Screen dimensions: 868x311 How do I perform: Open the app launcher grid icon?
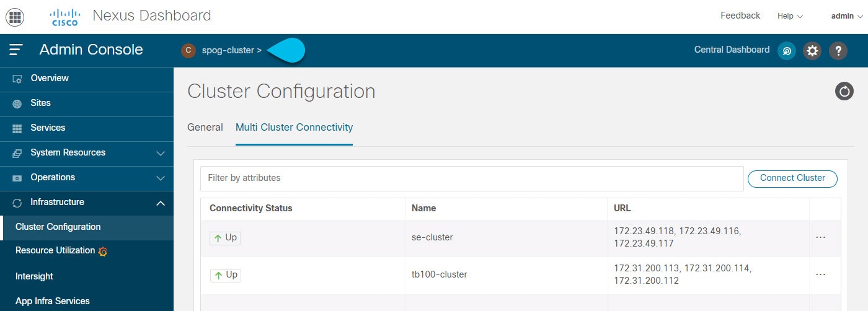[15, 17]
